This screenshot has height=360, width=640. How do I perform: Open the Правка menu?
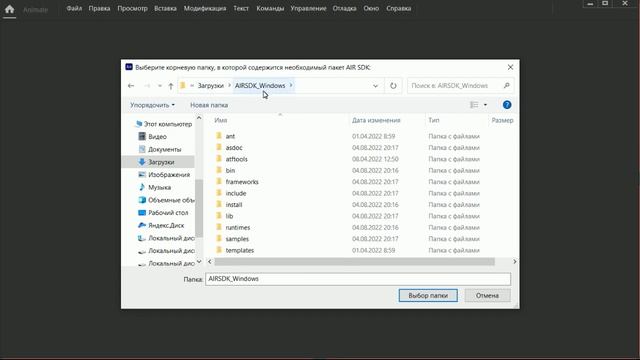99,8
